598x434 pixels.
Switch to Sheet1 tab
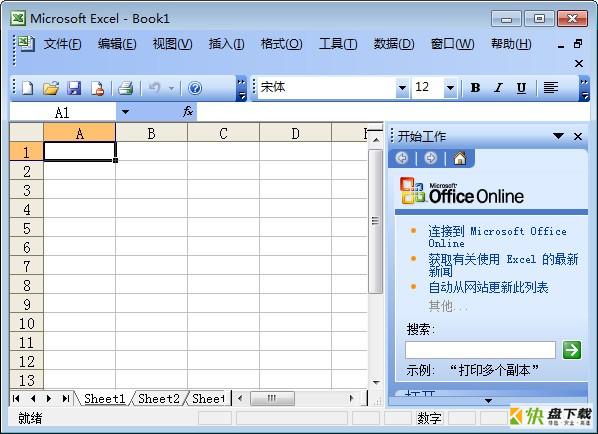click(x=104, y=399)
